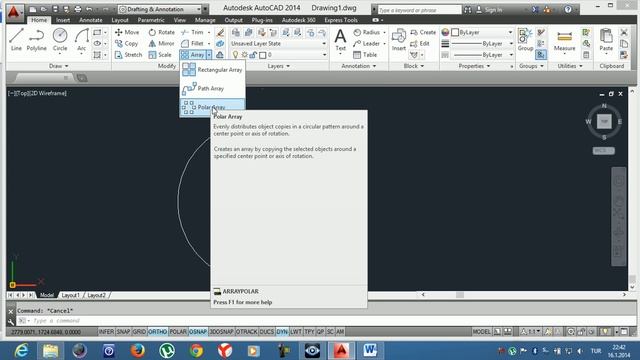Click the Fillet tool

pyautogui.click(x=192, y=43)
